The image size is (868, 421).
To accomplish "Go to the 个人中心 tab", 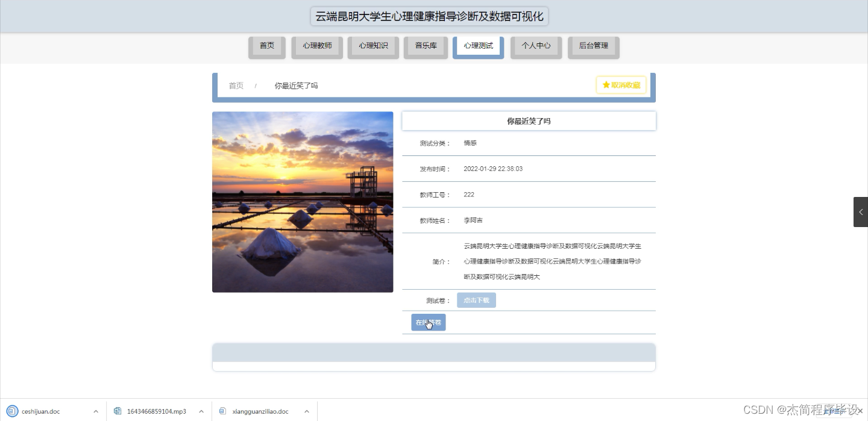I will tap(536, 45).
